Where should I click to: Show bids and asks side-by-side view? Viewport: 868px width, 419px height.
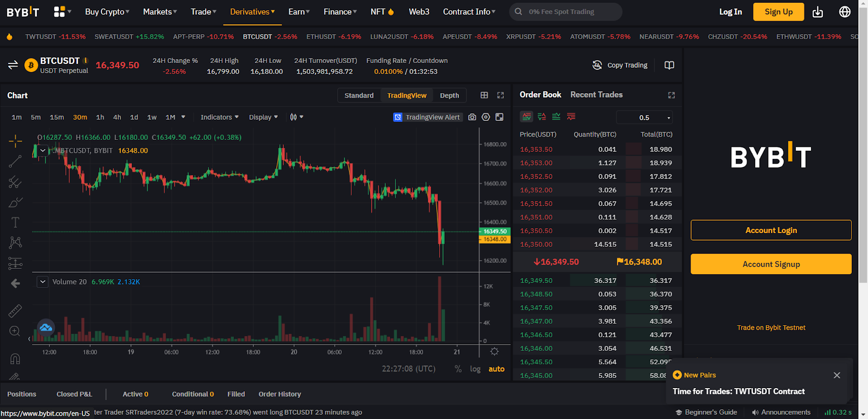point(541,117)
